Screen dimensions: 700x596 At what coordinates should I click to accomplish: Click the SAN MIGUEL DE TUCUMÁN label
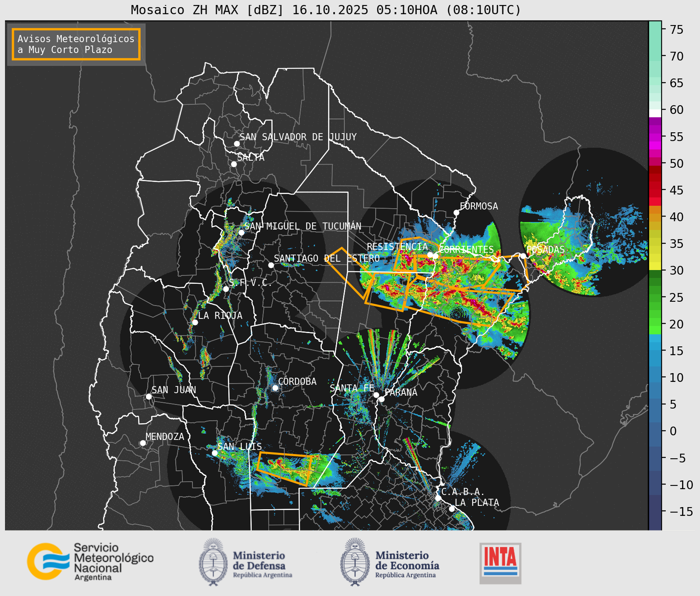[x=303, y=226]
